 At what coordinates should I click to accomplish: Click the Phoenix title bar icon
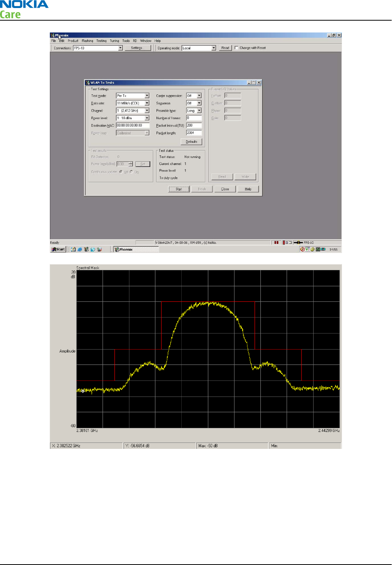pyautogui.click(x=53, y=35)
